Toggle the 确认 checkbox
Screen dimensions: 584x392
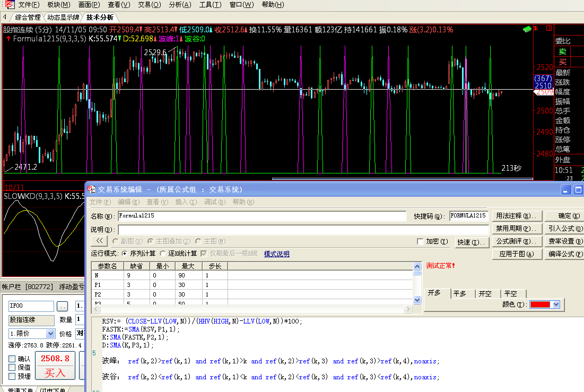point(12,359)
